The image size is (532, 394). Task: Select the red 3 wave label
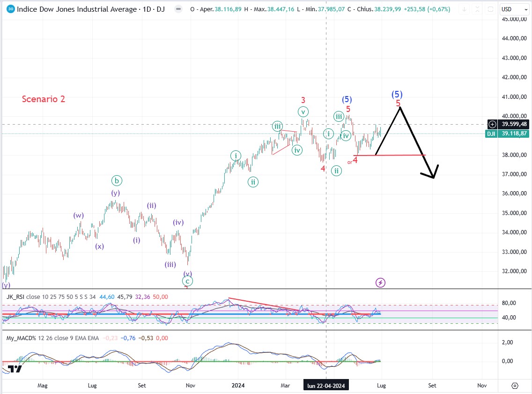(303, 100)
